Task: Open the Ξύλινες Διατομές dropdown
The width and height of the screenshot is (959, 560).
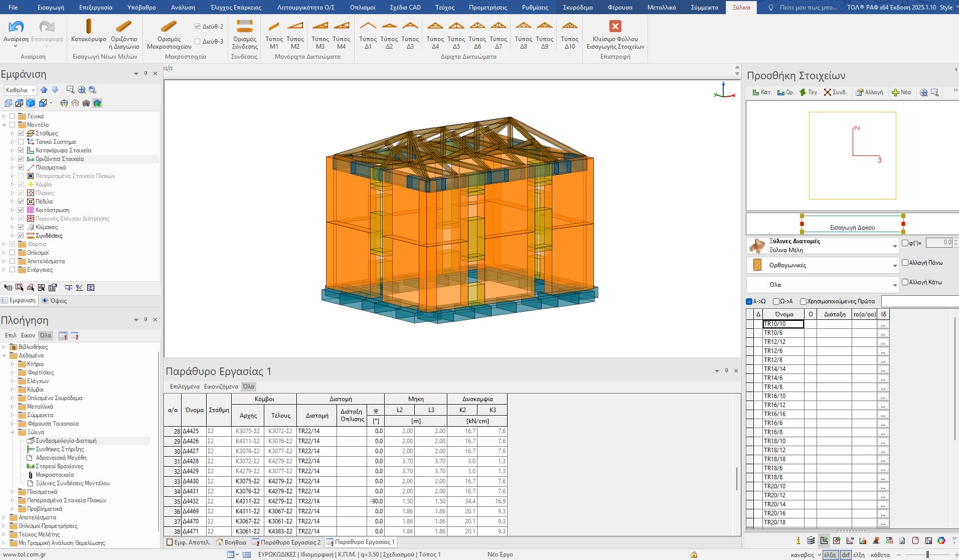Action: point(894,246)
